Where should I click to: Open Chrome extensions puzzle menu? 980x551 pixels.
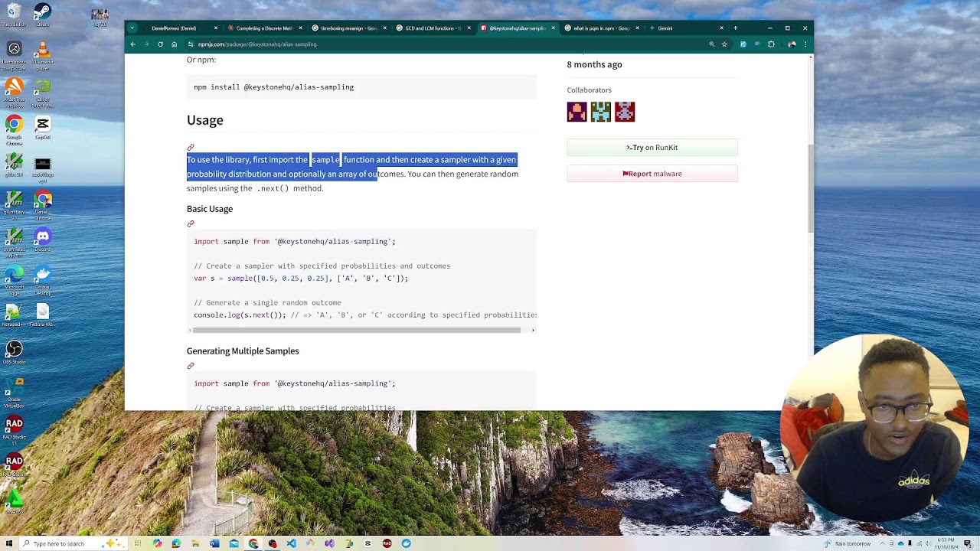[771, 44]
